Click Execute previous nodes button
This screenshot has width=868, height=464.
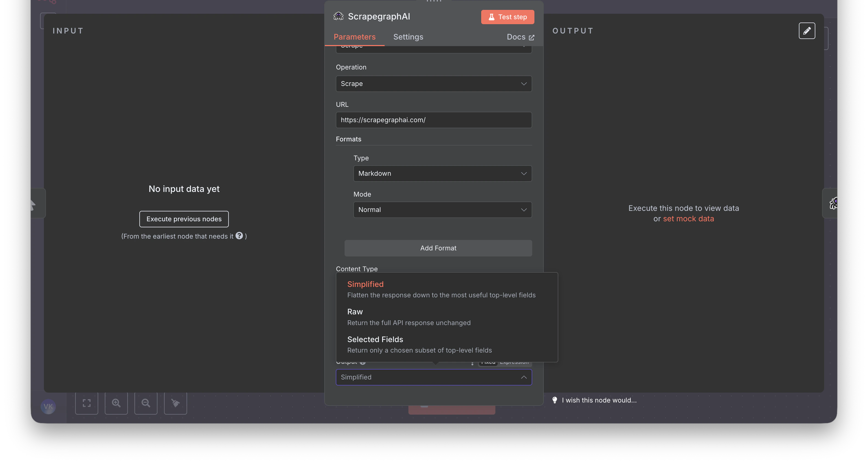[184, 219]
